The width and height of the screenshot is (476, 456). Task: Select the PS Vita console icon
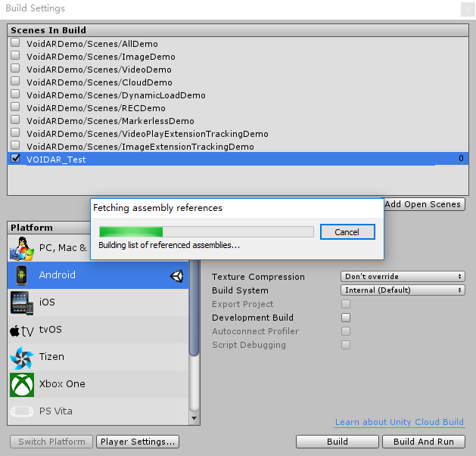coord(21,411)
